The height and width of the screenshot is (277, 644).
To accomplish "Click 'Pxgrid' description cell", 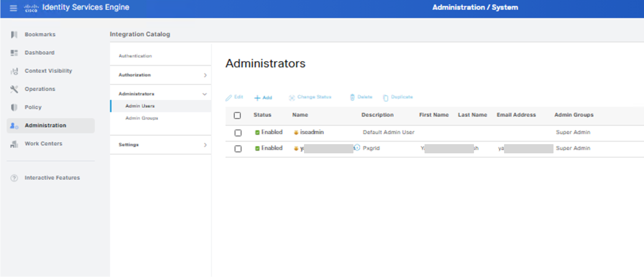I will (x=371, y=148).
